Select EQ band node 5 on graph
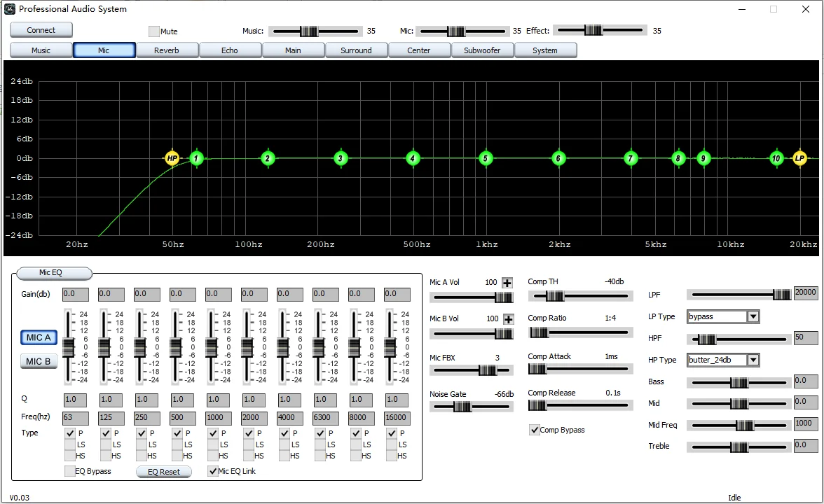The image size is (824, 504). pyautogui.click(x=486, y=159)
